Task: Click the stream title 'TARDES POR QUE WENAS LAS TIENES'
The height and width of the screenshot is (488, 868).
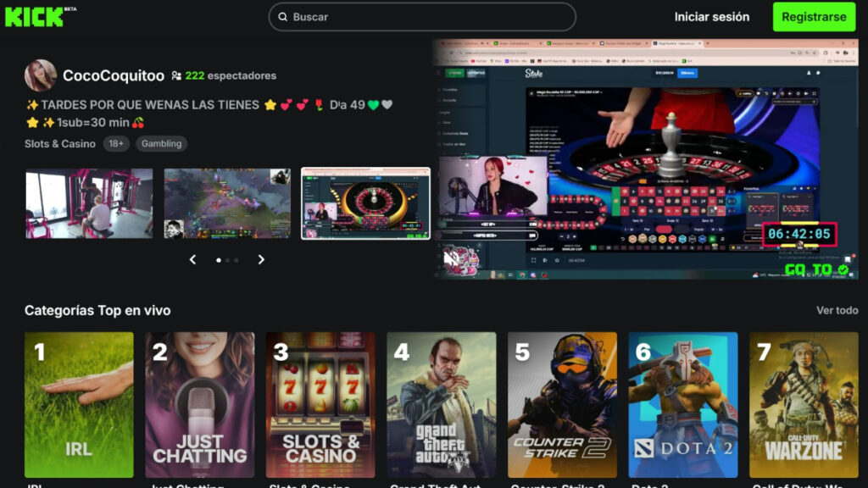Action: [150, 105]
